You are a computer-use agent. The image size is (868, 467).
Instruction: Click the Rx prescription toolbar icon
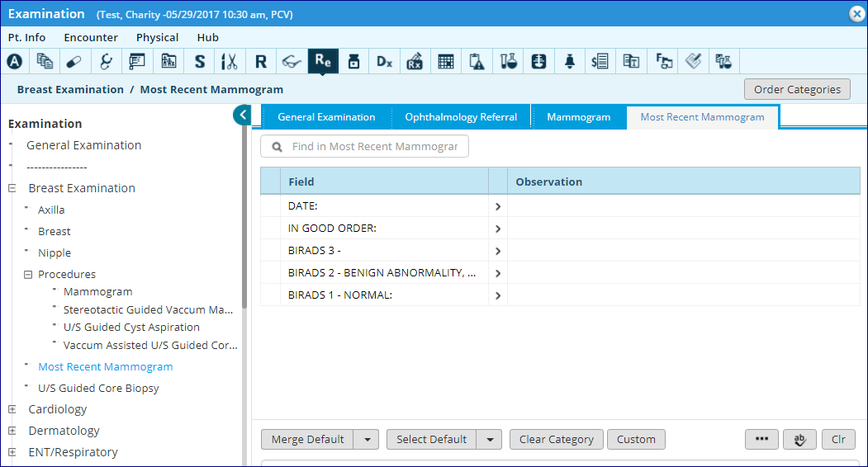click(x=415, y=61)
